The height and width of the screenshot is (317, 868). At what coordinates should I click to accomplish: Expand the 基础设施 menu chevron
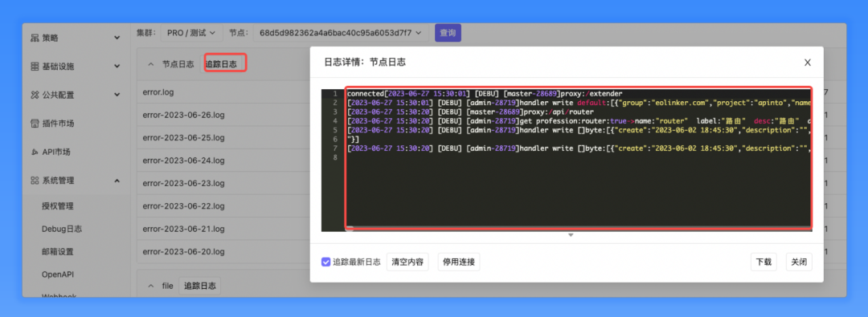click(x=117, y=67)
